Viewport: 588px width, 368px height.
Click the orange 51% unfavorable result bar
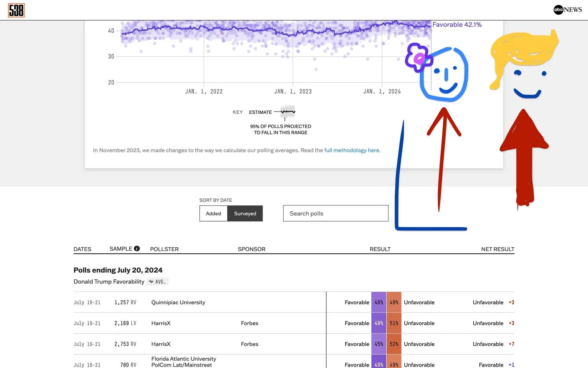[x=394, y=323]
